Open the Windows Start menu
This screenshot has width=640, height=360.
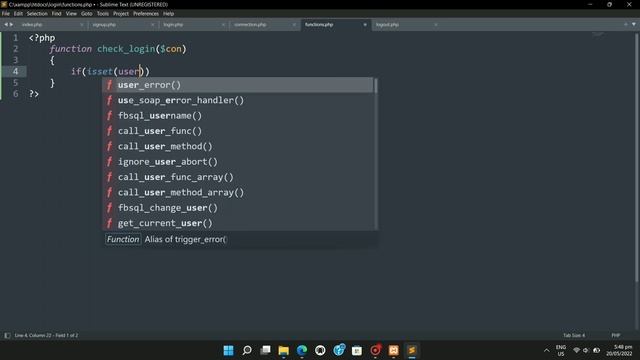[229, 350]
